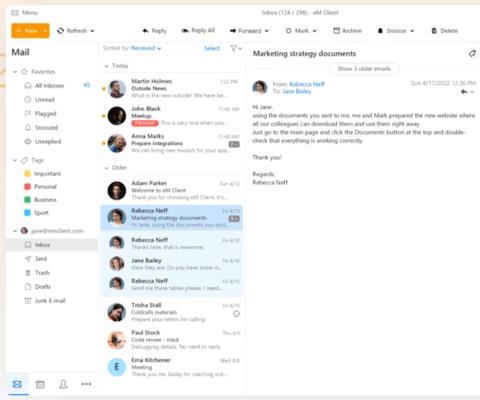Open the Trash folder
Viewport: 480px width, 400px height.
(52, 273)
